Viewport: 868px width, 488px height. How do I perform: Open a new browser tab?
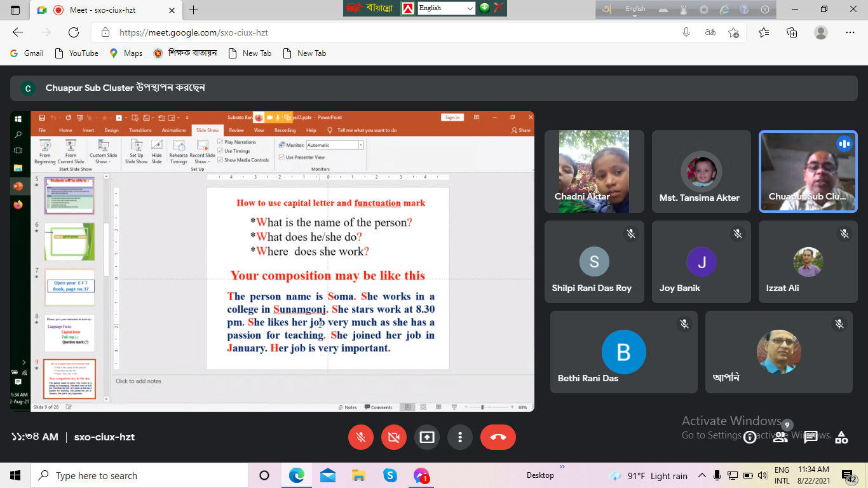pyautogui.click(x=194, y=10)
